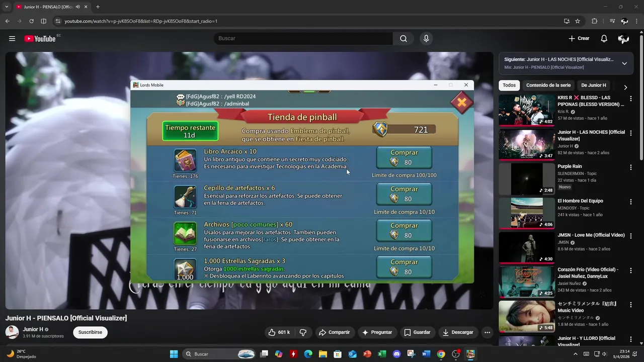Select the Todos filter chip
Viewport: 644px width, 362px height.
(x=509, y=85)
